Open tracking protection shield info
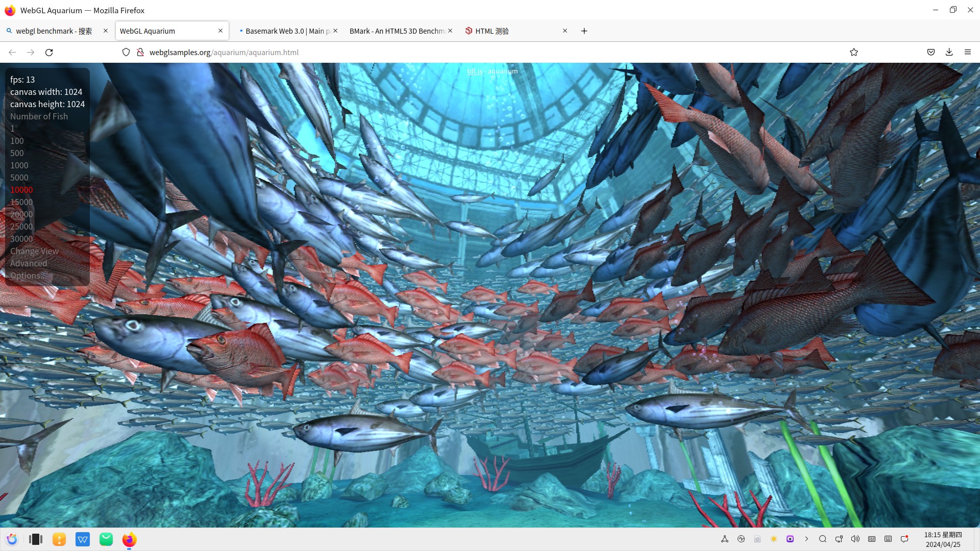Screen dimensions: 980x551 click(126, 53)
